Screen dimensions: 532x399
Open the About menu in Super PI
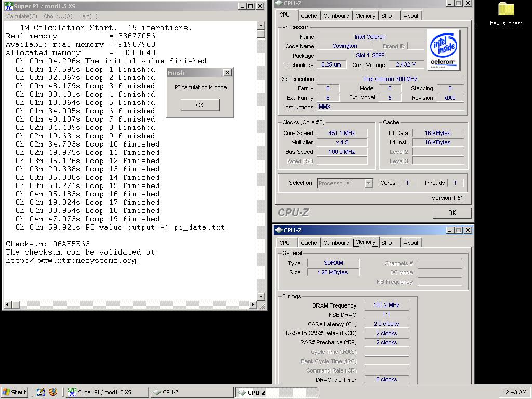58,16
